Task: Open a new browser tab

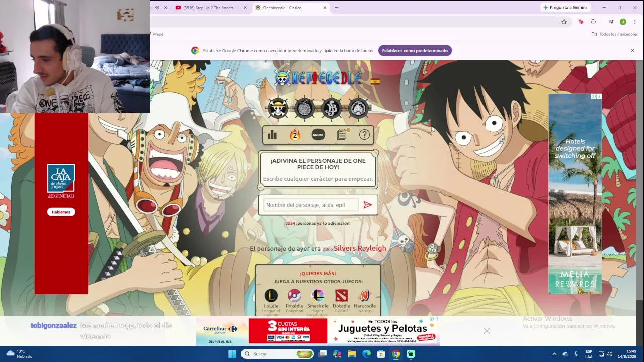Action: [x=337, y=8]
